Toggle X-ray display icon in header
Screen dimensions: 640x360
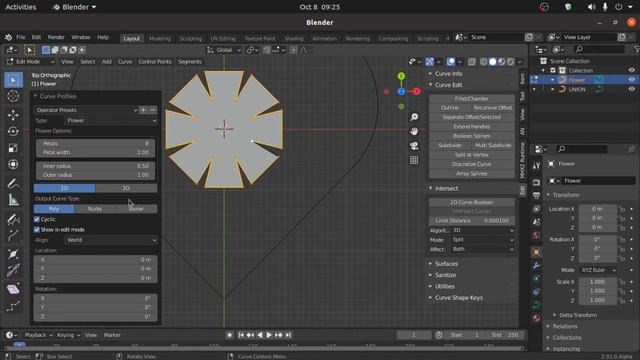pyautogui.click(x=471, y=62)
